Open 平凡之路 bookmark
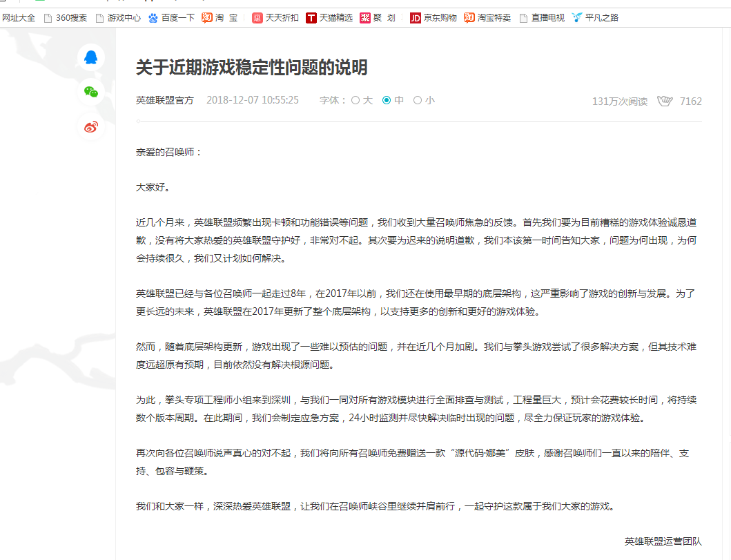 pos(594,17)
